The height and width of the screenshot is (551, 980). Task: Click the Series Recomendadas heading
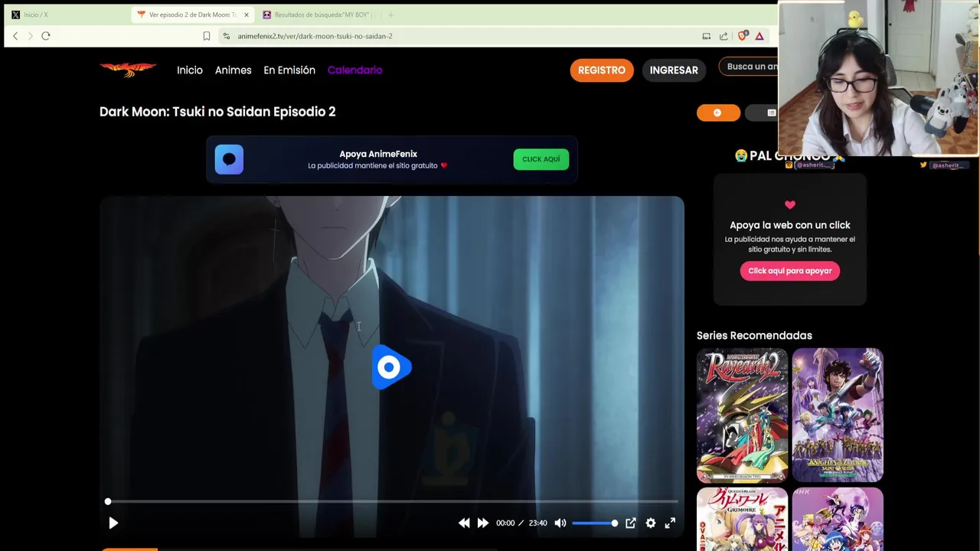tap(754, 335)
